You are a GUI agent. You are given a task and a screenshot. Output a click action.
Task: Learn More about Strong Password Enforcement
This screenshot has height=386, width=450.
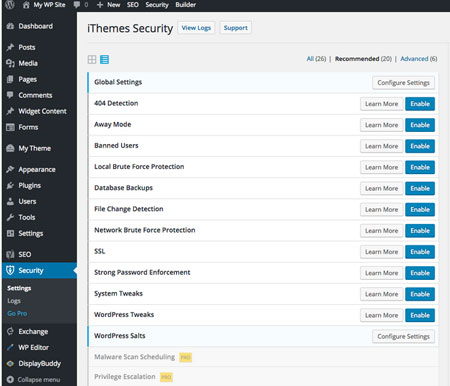[x=381, y=273]
